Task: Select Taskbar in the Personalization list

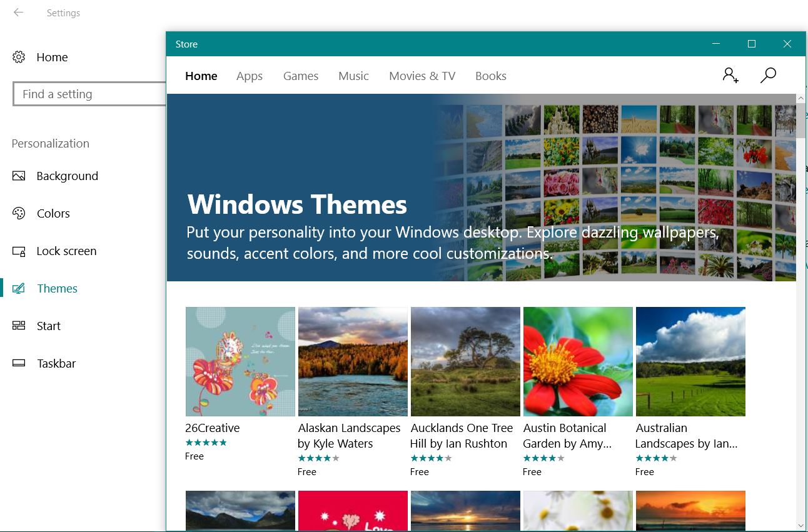Action: tap(56, 364)
